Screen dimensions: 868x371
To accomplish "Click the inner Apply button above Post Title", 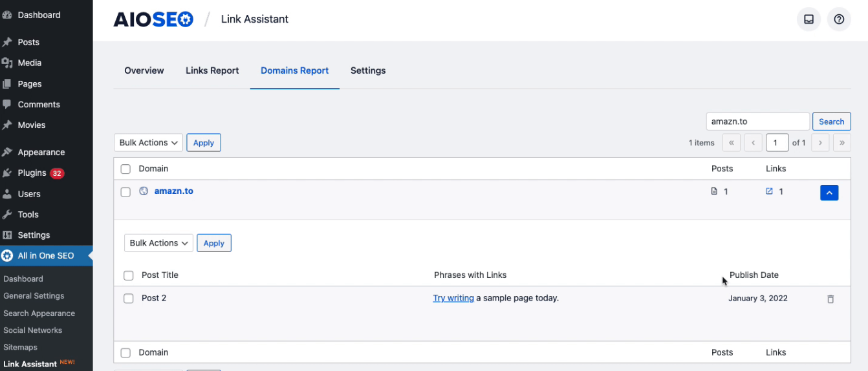I will [214, 243].
